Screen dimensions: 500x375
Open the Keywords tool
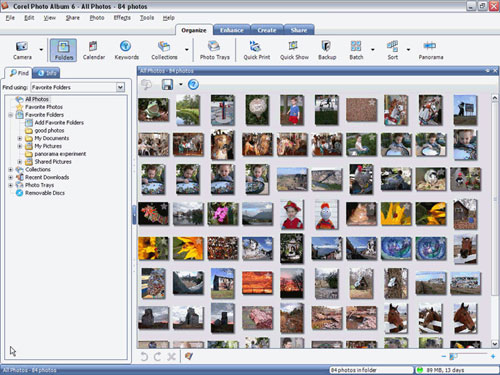126,50
